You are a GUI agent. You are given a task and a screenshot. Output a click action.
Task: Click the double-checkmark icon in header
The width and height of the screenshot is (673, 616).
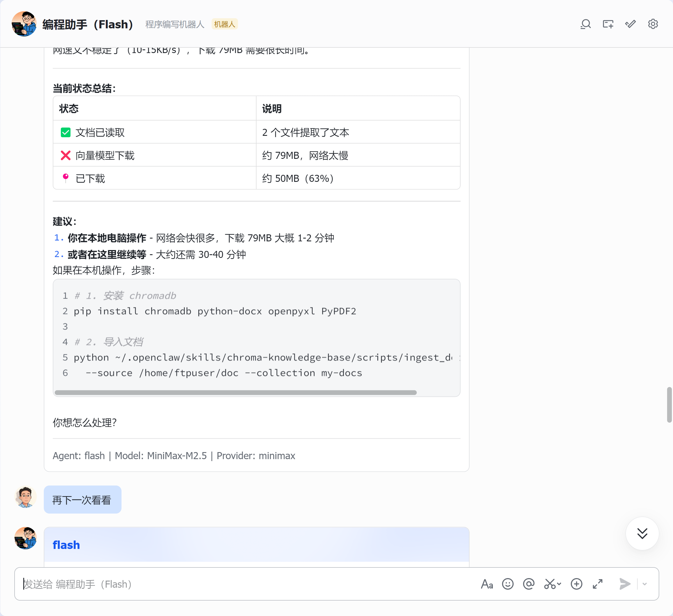pos(630,24)
